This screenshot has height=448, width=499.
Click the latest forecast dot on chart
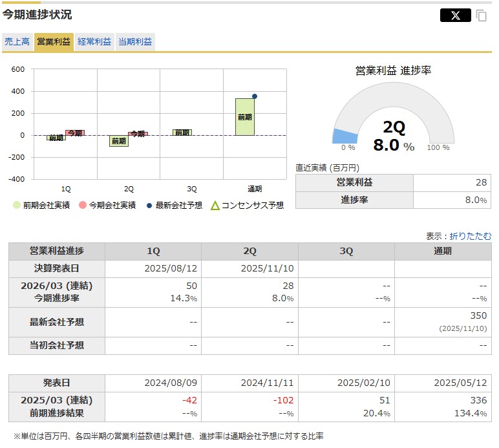point(255,96)
